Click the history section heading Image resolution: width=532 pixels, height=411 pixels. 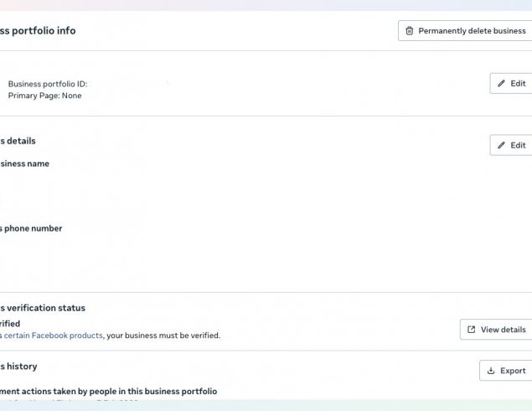point(18,367)
